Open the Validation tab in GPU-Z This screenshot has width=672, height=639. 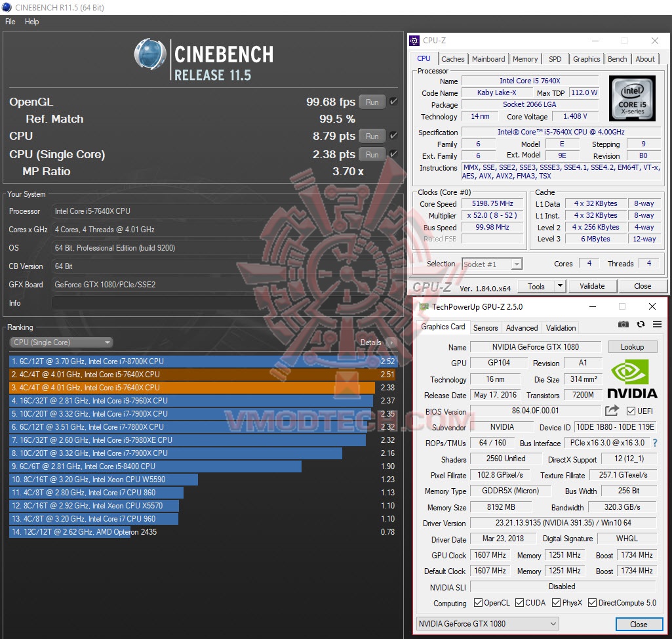561,327
